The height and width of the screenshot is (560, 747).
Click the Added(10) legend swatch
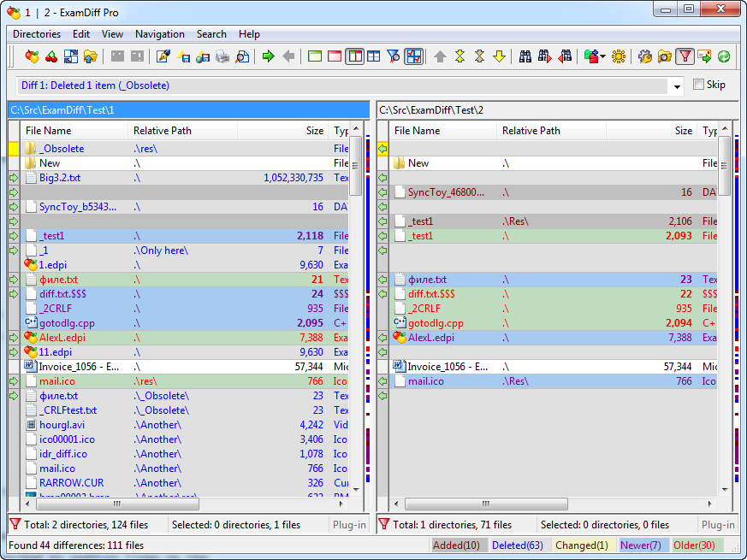[459, 545]
